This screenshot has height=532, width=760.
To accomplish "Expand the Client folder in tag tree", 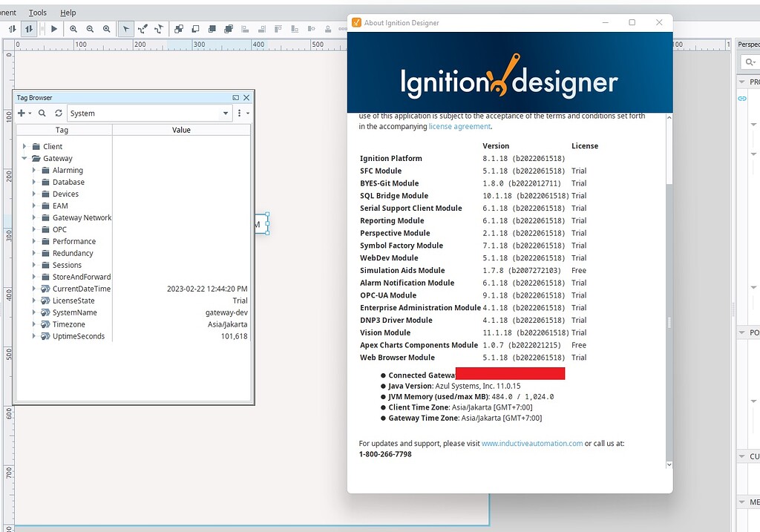I will coord(24,146).
